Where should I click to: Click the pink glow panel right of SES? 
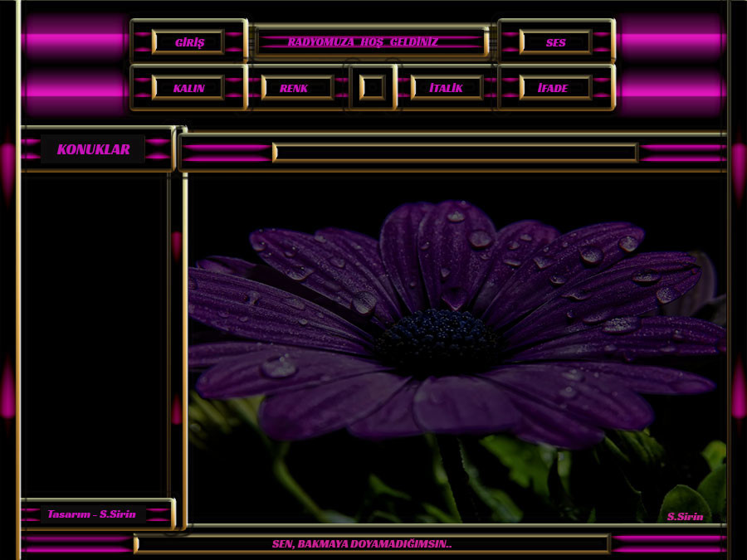[x=671, y=38]
